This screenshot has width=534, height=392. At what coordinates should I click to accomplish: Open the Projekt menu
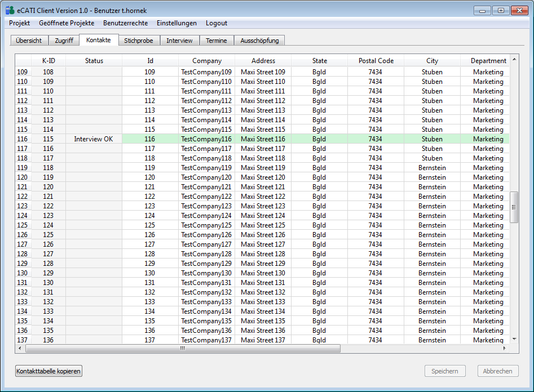click(x=20, y=23)
